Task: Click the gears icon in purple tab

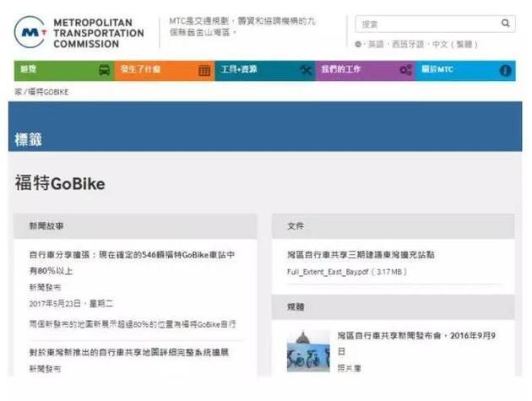Action: tap(406, 70)
